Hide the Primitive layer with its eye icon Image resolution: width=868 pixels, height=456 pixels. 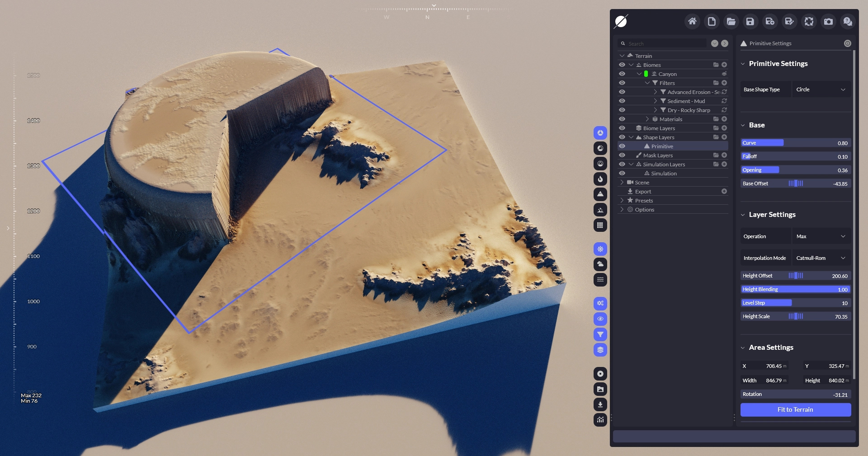(x=622, y=146)
